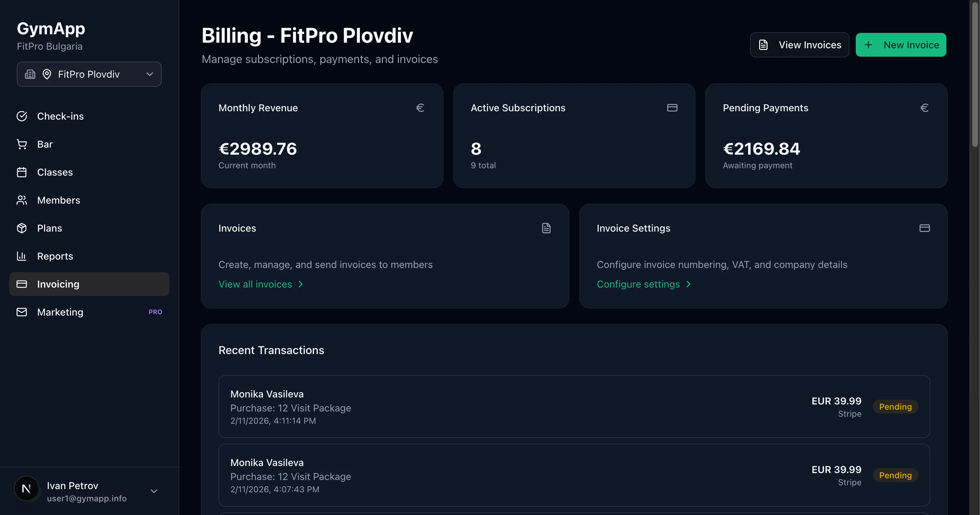Expand the Ivan Petrov user menu chevron
The width and height of the screenshot is (980, 515).
[154, 491]
